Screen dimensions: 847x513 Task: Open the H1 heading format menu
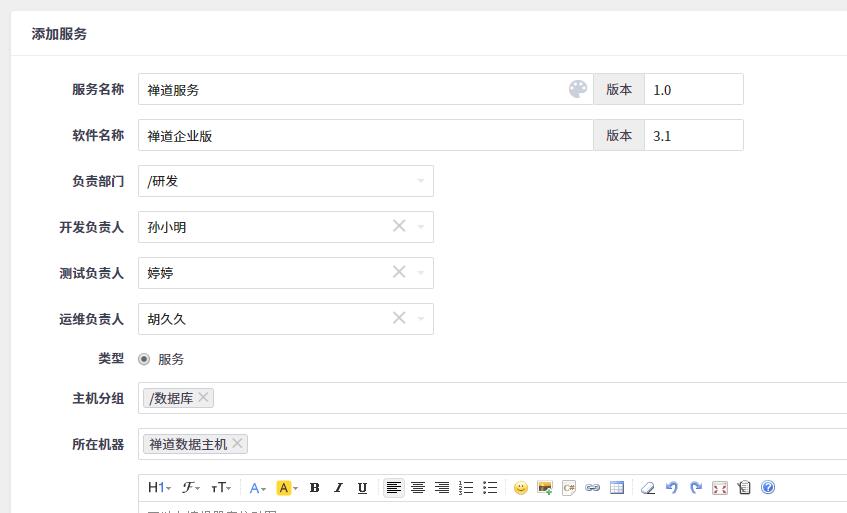(x=159, y=488)
